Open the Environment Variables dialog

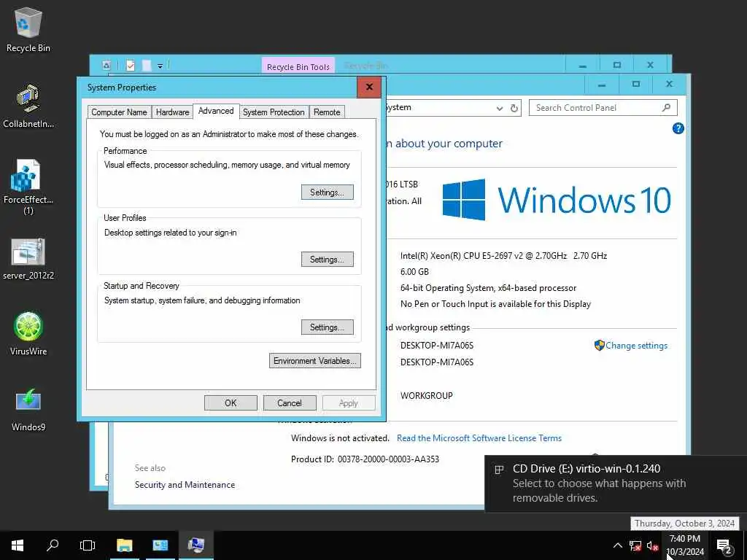click(x=315, y=361)
